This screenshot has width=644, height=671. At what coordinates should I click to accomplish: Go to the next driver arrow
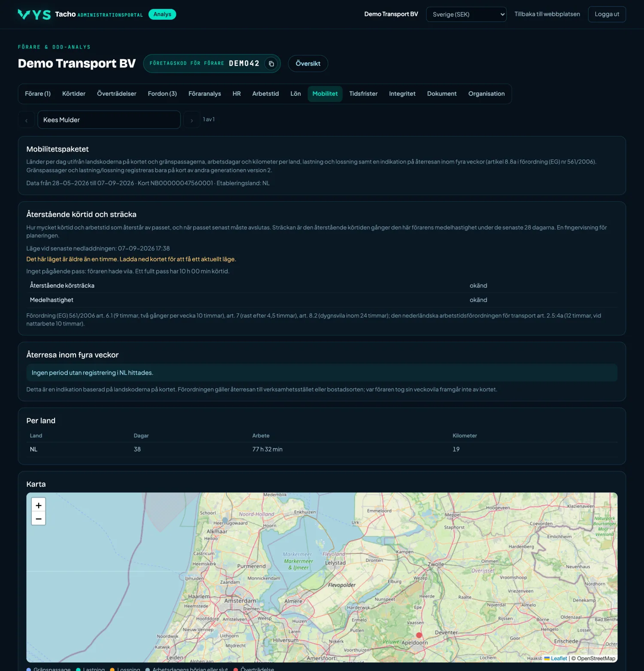(191, 120)
